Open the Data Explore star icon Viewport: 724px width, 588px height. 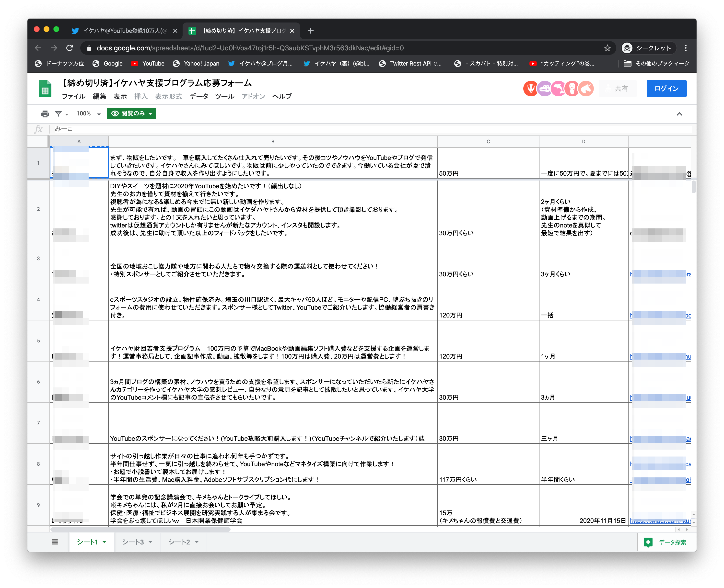(648, 542)
